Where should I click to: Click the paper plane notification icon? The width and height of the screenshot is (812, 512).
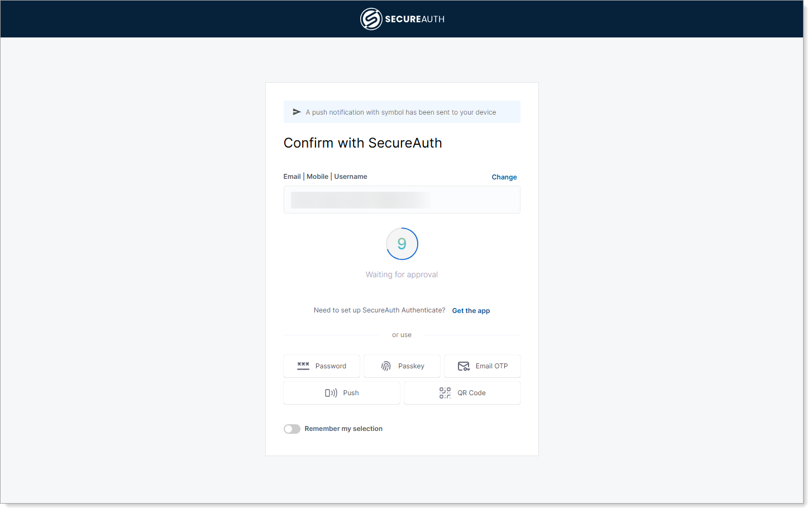(x=297, y=112)
